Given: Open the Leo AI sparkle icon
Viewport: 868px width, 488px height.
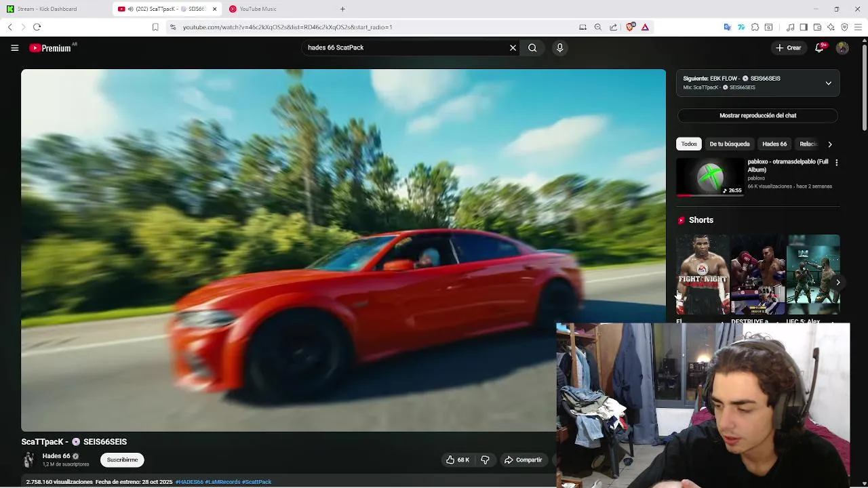Looking at the screenshot, I should click(831, 27).
